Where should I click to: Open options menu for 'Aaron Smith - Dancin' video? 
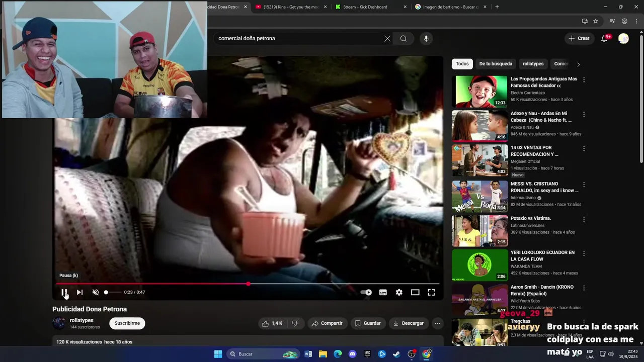point(584,288)
